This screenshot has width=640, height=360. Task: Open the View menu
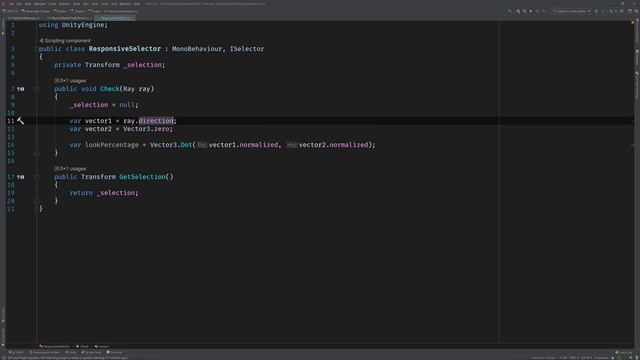28,4
